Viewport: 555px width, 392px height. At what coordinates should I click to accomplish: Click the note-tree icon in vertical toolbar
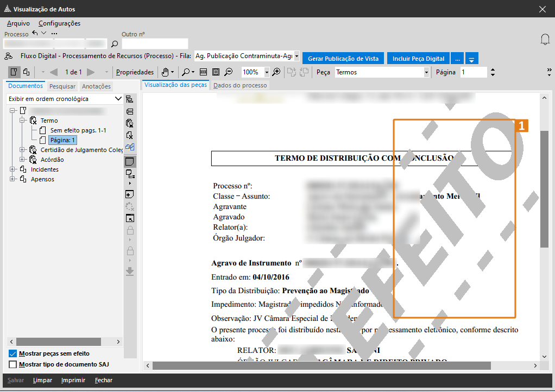click(x=130, y=174)
